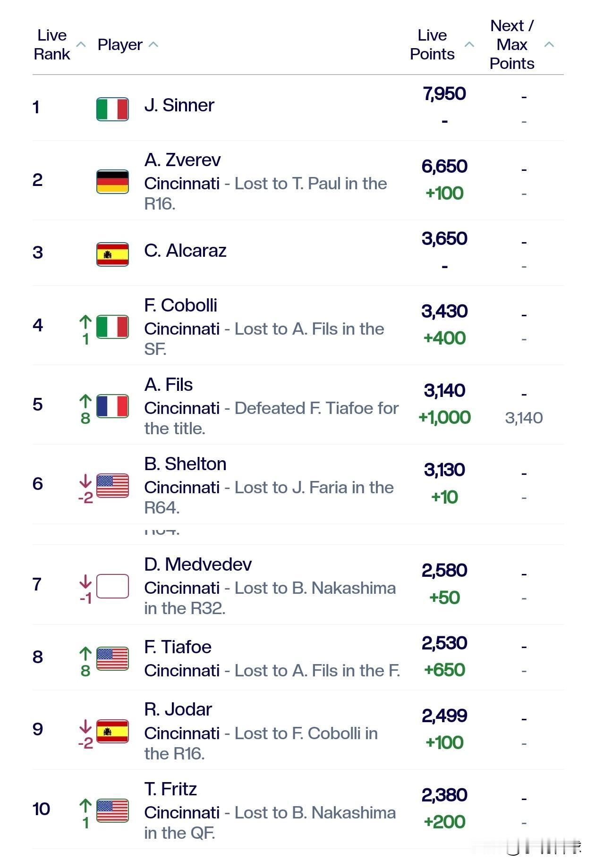This screenshot has width=595, height=868.
Task: Sort by Live Points column arrow
Action: [469, 44]
